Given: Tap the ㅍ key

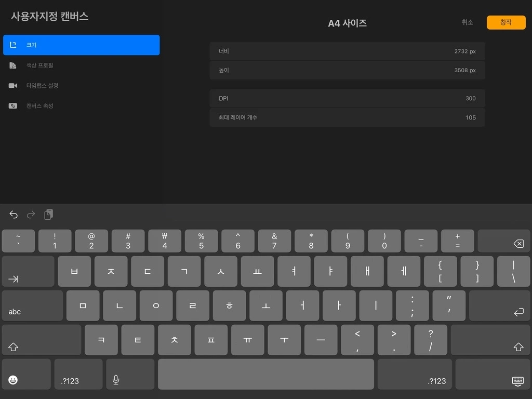Looking at the screenshot, I should tap(211, 340).
